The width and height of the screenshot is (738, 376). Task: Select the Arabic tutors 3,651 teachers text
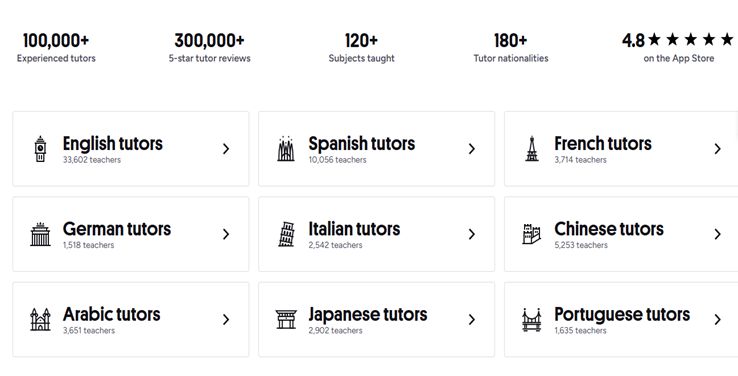[x=89, y=330]
